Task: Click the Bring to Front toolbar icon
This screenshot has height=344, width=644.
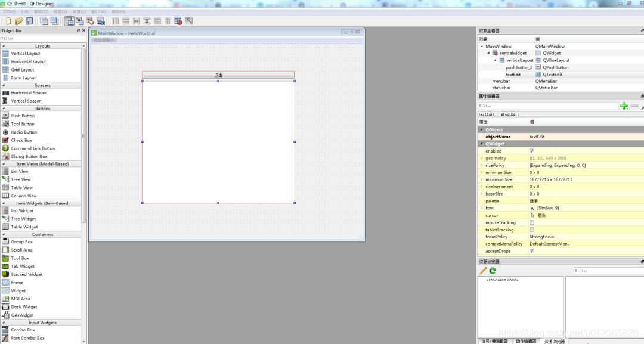Action: pos(54,21)
